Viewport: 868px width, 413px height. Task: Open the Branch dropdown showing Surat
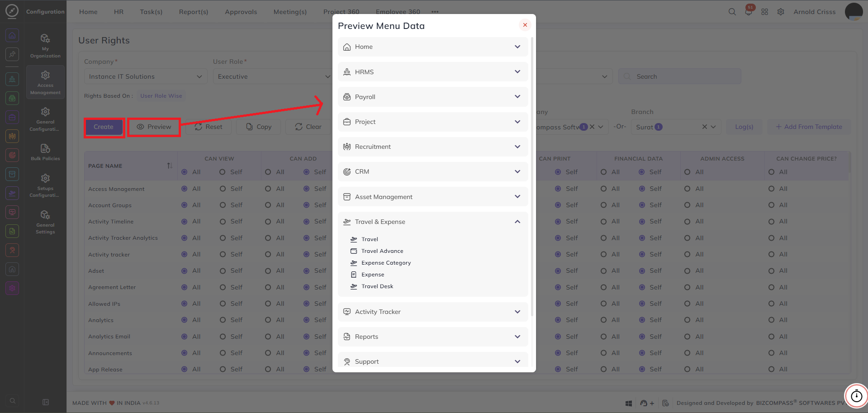675,127
